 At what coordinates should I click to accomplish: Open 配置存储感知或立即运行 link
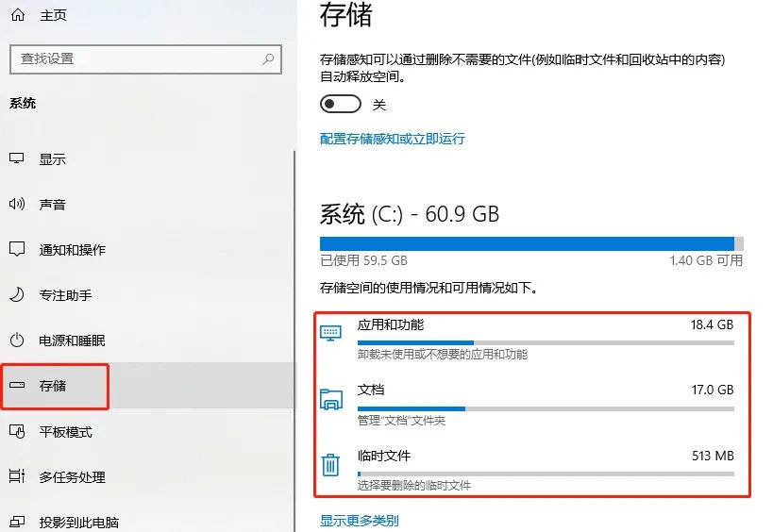pos(393,139)
